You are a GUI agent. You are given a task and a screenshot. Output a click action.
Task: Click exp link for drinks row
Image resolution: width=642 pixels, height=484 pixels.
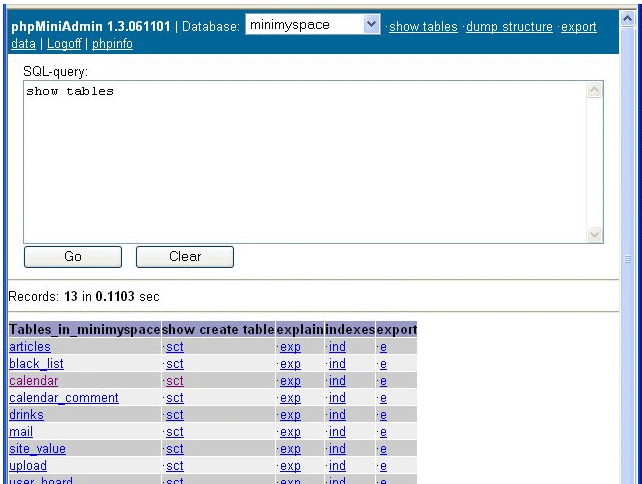tap(290, 415)
